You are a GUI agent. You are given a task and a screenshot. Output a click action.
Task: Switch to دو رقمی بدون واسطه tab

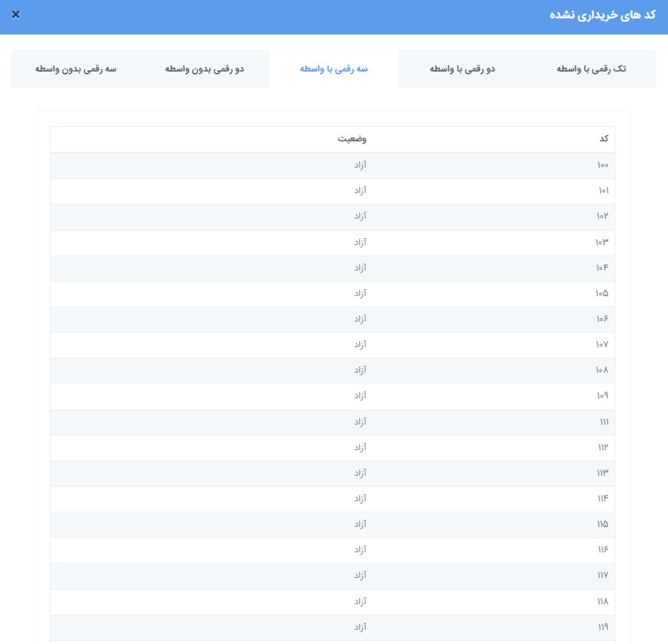click(x=204, y=69)
